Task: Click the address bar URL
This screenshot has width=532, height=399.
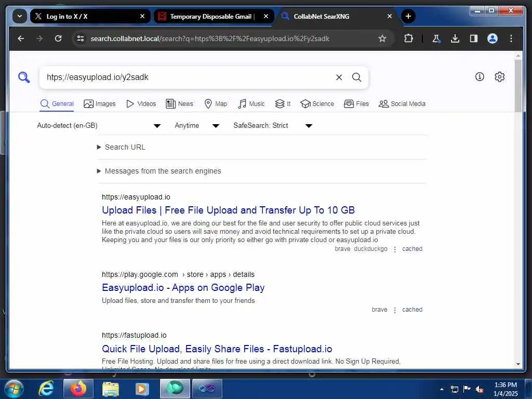Action: point(210,38)
